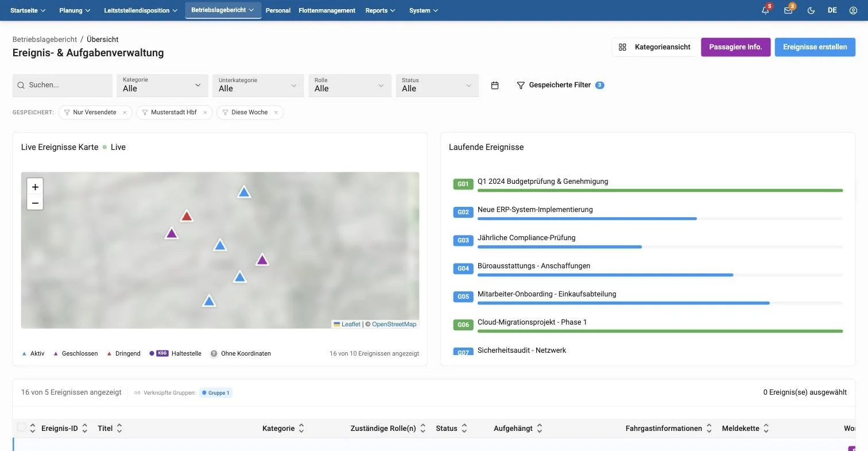Sort by Fahrgastinformationen arrows
The image size is (868, 451).
click(709, 429)
